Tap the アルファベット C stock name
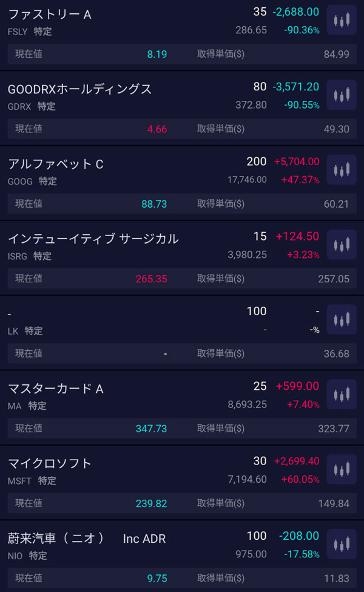This screenshot has width=364, height=592. pyautogui.click(x=56, y=164)
